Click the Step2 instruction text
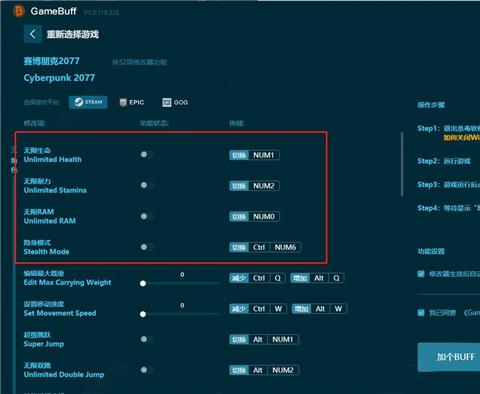Viewport: 480px width, 394px height. pos(444,161)
